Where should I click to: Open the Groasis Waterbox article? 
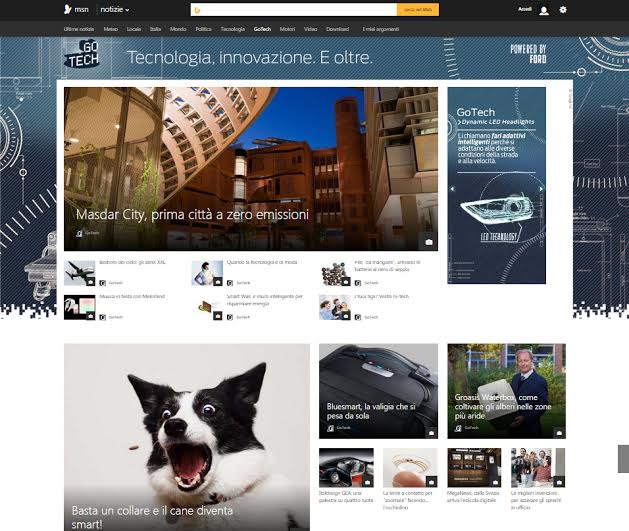507,391
